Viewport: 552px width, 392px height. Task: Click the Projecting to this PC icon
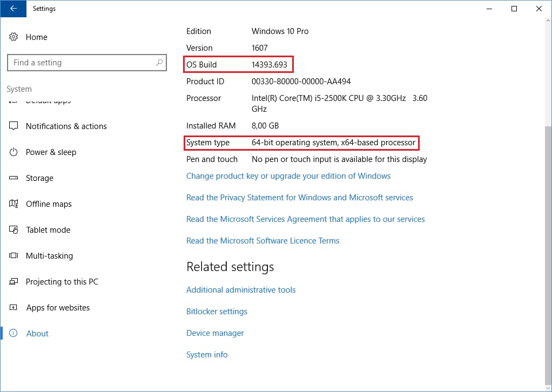(14, 282)
